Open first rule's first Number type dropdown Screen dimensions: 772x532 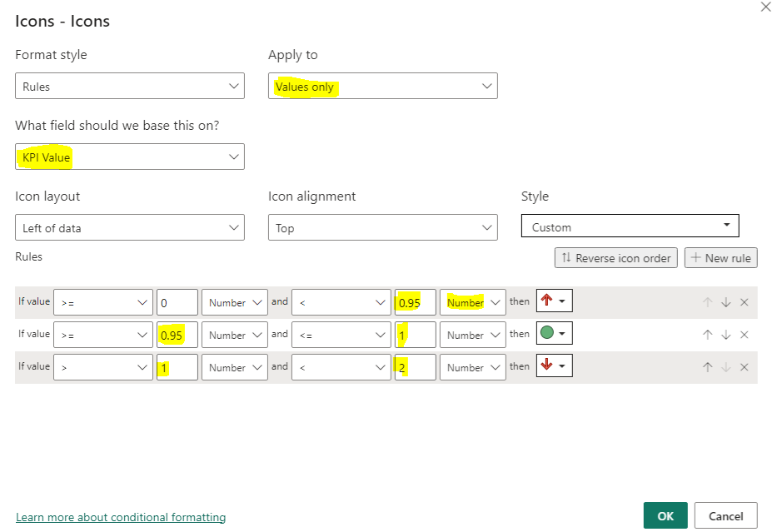pos(235,302)
